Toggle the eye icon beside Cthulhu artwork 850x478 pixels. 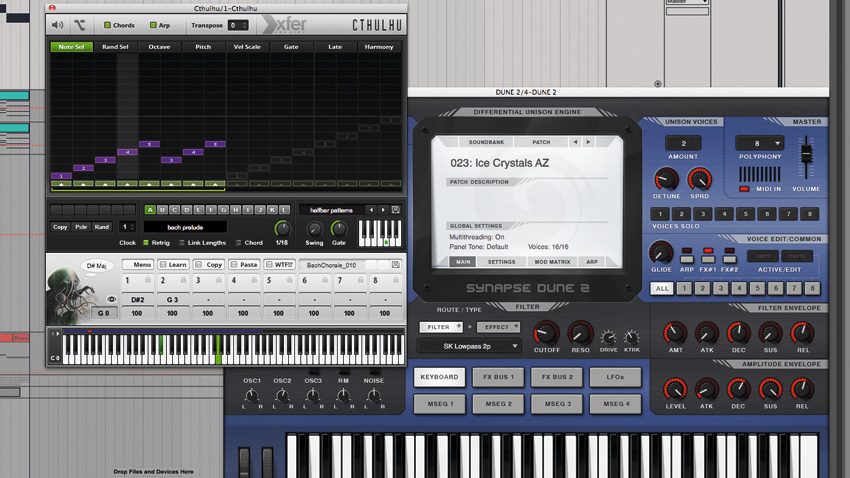click(x=111, y=299)
